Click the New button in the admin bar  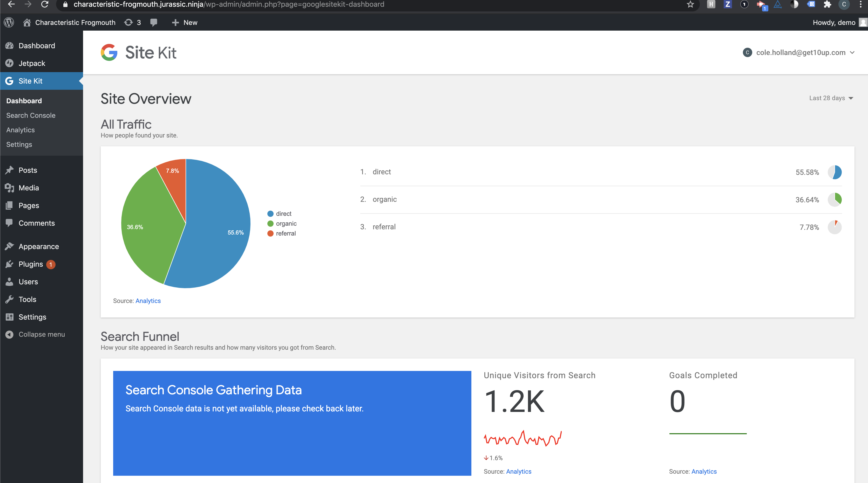184,23
